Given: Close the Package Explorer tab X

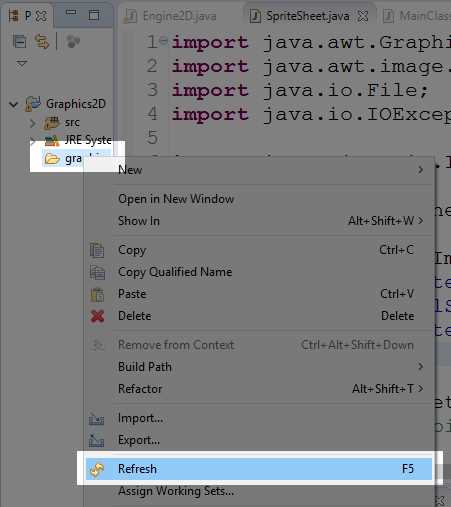Looking at the screenshot, I should click(41, 16).
